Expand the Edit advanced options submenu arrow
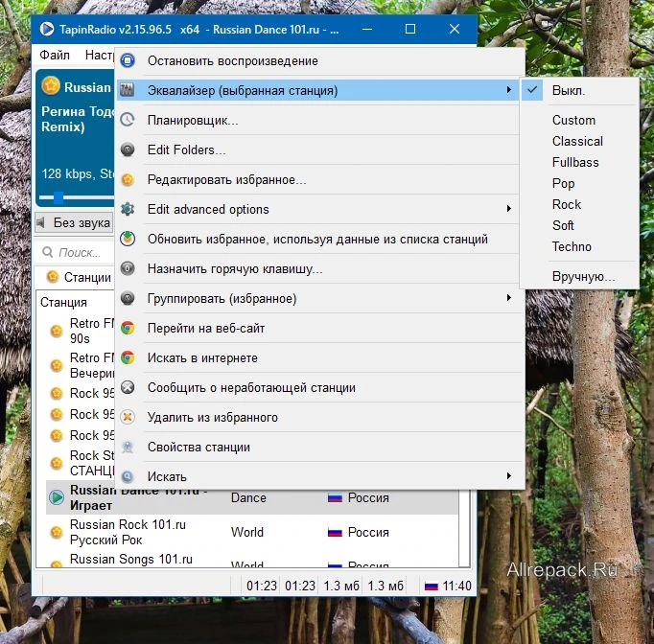This screenshot has width=654, height=644. tap(508, 208)
